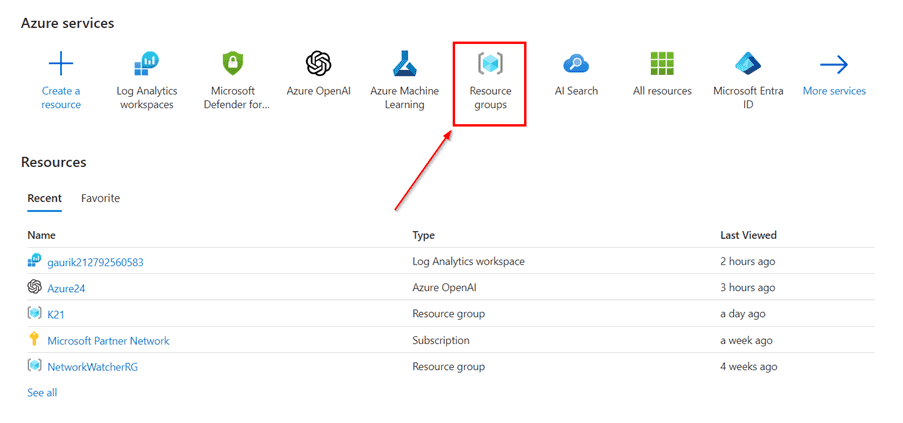Screen dimensions: 903x423
Task: Click the See all link
Action: tap(42, 393)
